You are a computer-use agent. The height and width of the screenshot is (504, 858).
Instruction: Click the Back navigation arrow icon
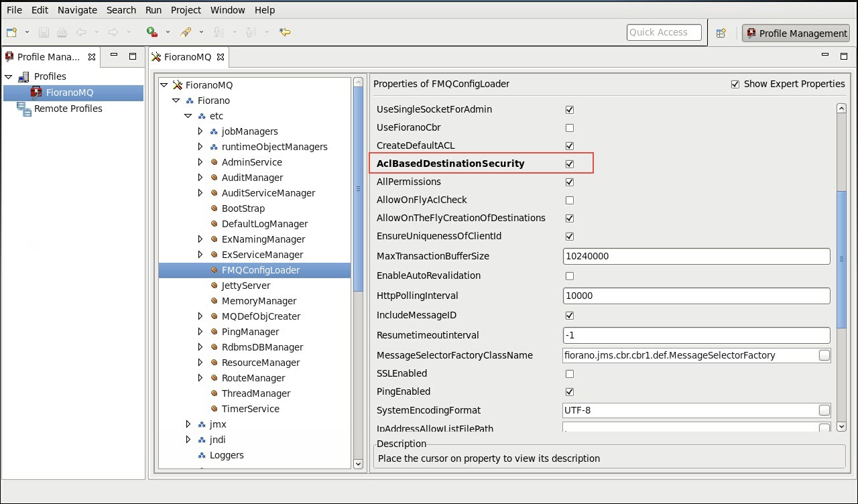(81, 32)
